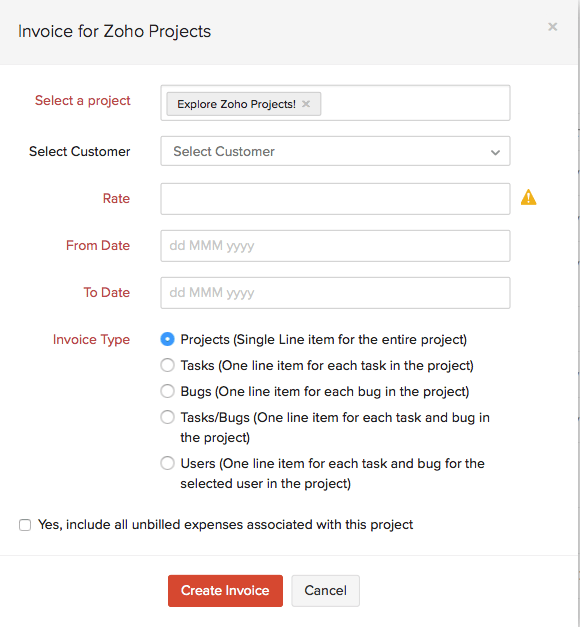Click the From Date field

point(335,246)
